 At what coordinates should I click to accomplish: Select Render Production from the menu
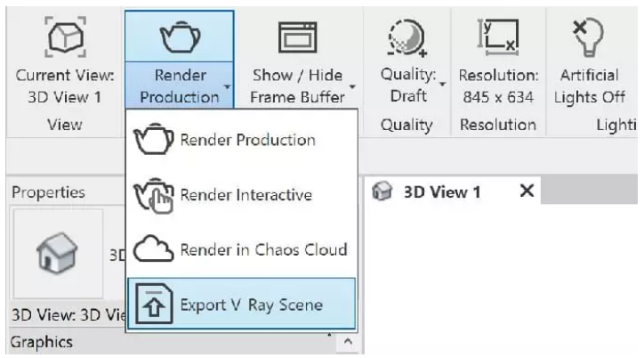247,140
